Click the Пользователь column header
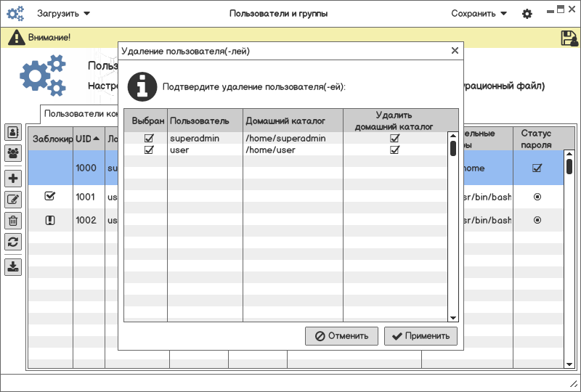Screen dimensions: 581x392 coord(206,121)
